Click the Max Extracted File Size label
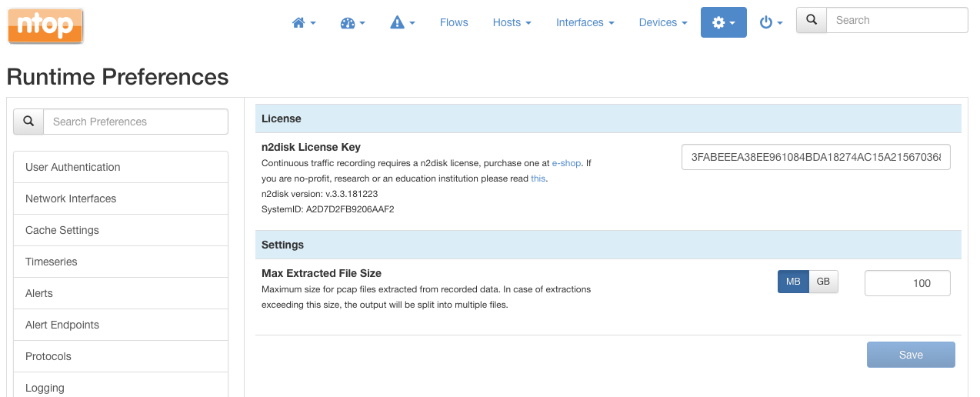 [322, 273]
